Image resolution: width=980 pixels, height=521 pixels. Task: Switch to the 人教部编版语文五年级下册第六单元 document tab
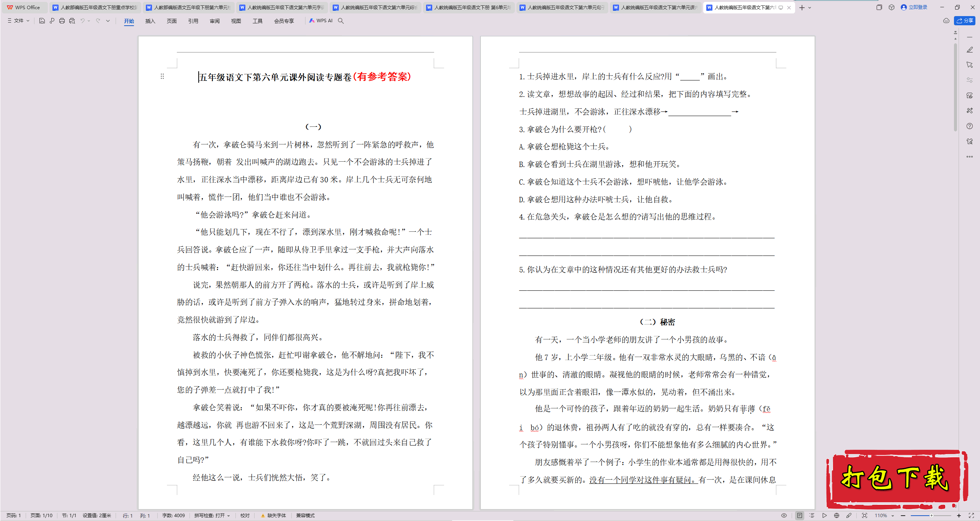[188, 7]
